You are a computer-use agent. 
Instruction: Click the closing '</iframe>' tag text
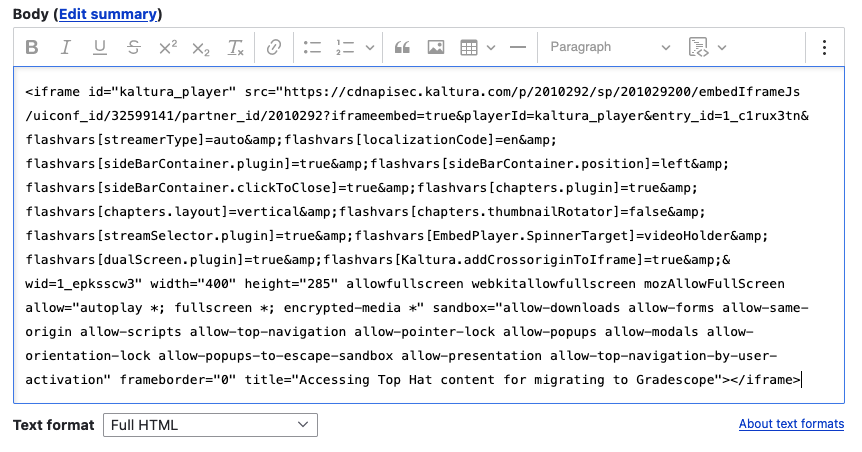765,380
